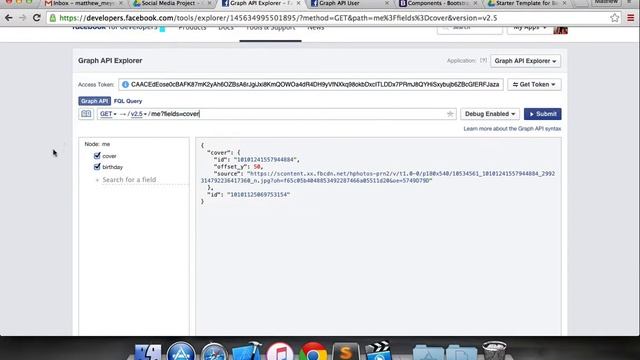The image size is (640, 360).
Task: Reload the page with the refresh icon
Action: tap(37, 18)
